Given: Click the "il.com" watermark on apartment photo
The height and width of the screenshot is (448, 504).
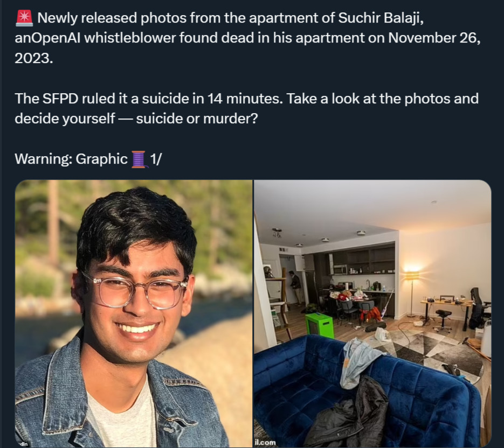Looking at the screenshot, I should point(265,442).
